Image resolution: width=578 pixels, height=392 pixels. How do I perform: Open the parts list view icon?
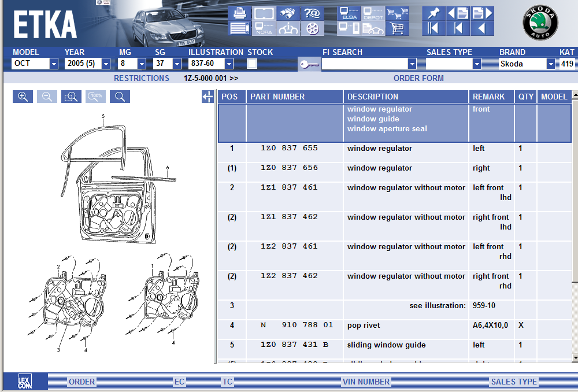240,28
